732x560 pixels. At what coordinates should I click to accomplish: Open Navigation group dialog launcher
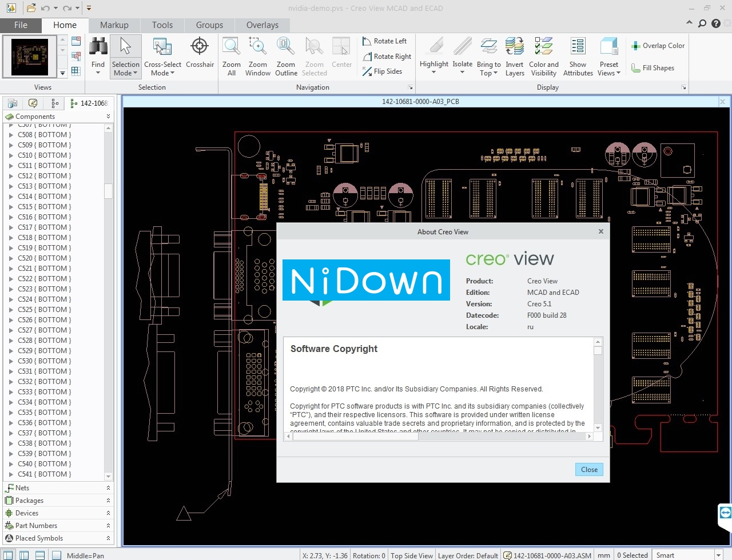click(410, 87)
